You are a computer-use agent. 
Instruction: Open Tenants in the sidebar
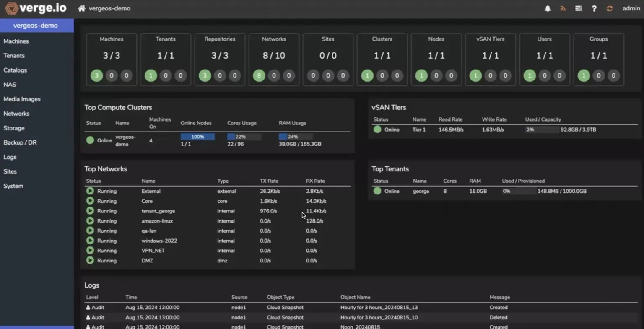click(x=14, y=55)
